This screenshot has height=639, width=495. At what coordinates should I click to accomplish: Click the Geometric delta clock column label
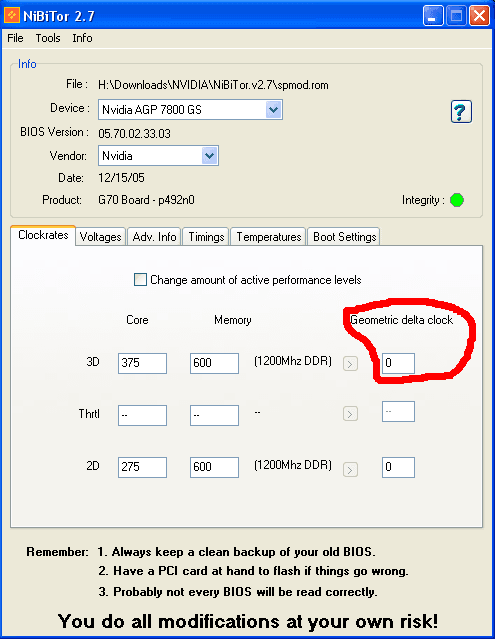click(x=402, y=320)
